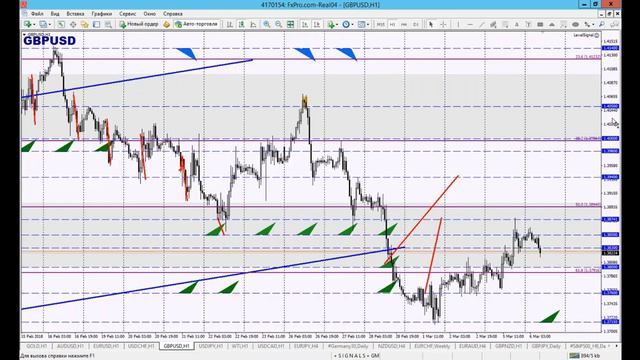Select the Fibonacci retracement tool
The image size is (640, 360).
click(505, 24)
